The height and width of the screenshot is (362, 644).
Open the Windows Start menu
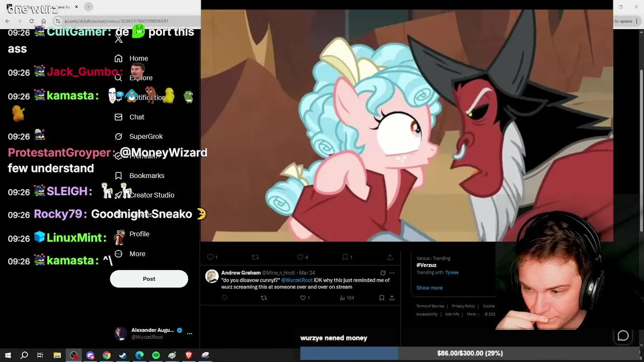(8, 355)
